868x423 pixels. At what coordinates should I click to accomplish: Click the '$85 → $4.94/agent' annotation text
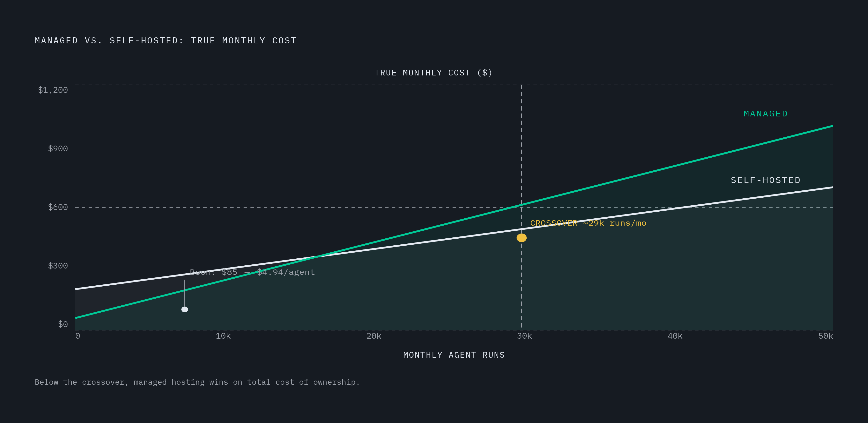(x=268, y=272)
